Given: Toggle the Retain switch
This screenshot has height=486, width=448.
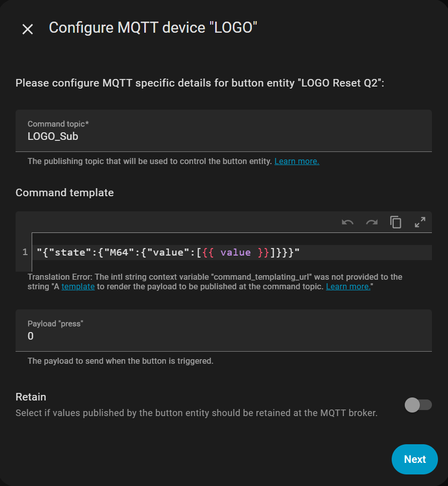Looking at the screenshot, I should (418, 405).
